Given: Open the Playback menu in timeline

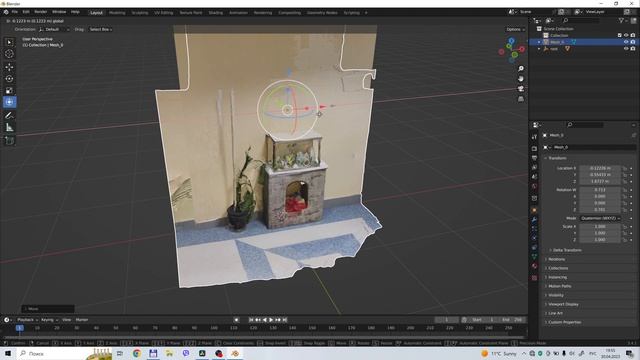Looking at the screenshot, I should (27, 320).
